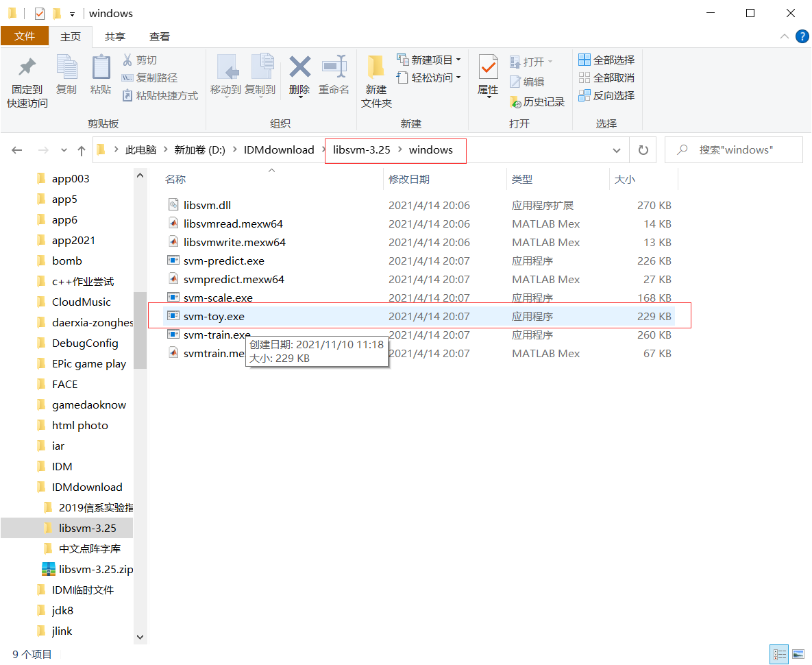
Task: Open the Open (打开) dropdown arrow
Action: pyautogui.click(x=550, y=62)
